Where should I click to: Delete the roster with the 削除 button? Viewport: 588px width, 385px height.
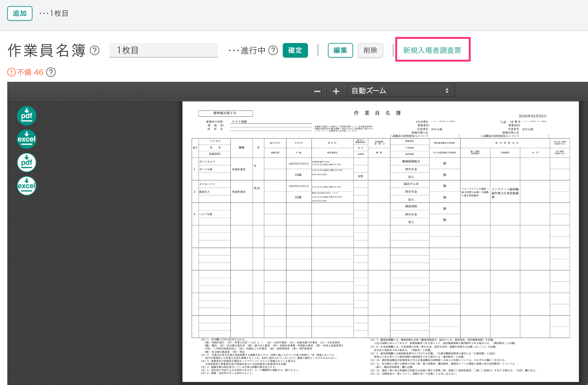tap(370, 50)
